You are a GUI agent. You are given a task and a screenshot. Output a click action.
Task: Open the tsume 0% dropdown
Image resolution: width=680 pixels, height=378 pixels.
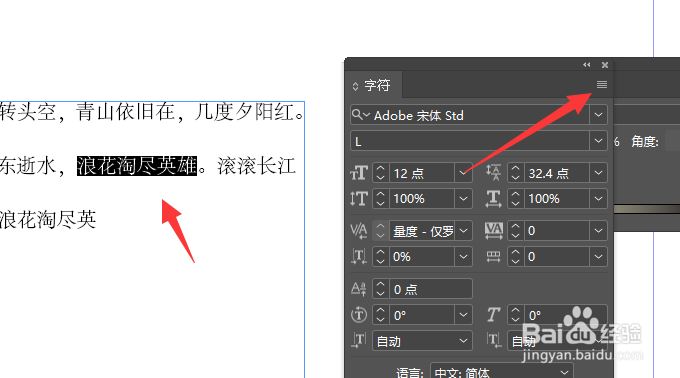pos(463,257)
